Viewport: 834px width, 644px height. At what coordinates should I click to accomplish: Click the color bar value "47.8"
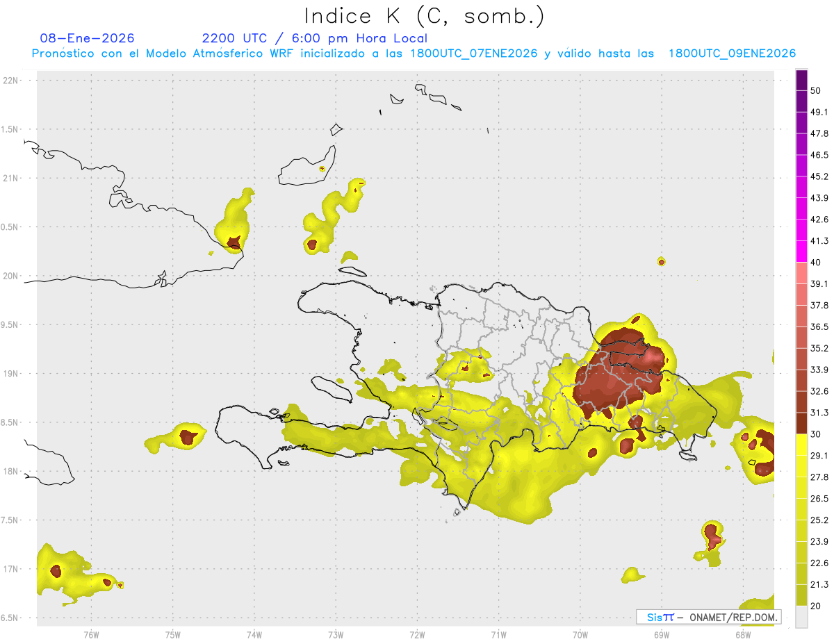(819, 133)
